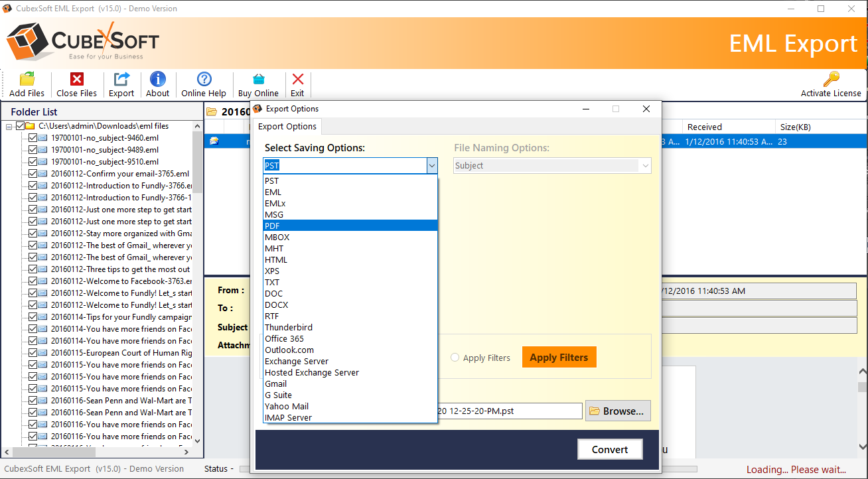Click the preview date field showing 11:40:53 AM

(759, 291)
